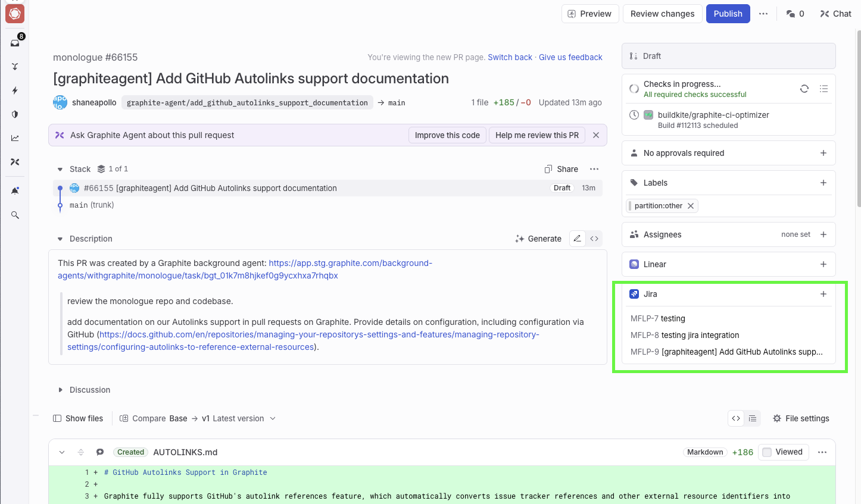Click Improve this code button
The height and width of the screenshot is (504, 861).
447,135
